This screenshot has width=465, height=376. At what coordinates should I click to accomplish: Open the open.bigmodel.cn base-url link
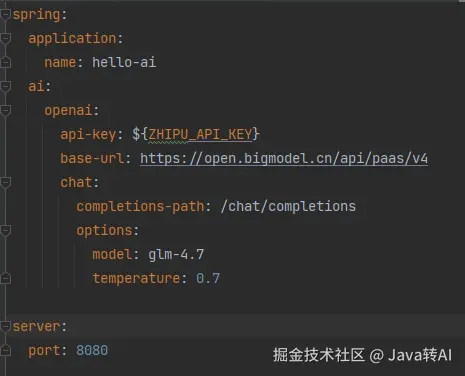click(284, 158)
